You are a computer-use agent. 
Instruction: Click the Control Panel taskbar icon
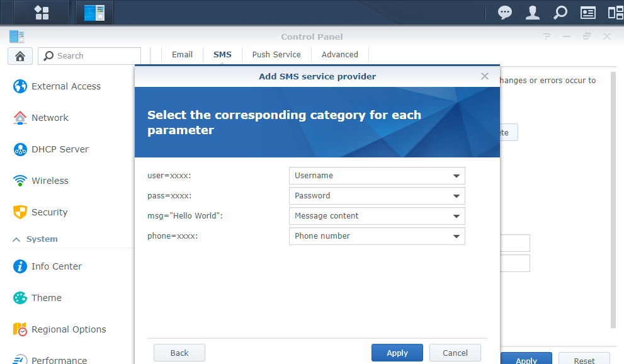coord(94,13)
